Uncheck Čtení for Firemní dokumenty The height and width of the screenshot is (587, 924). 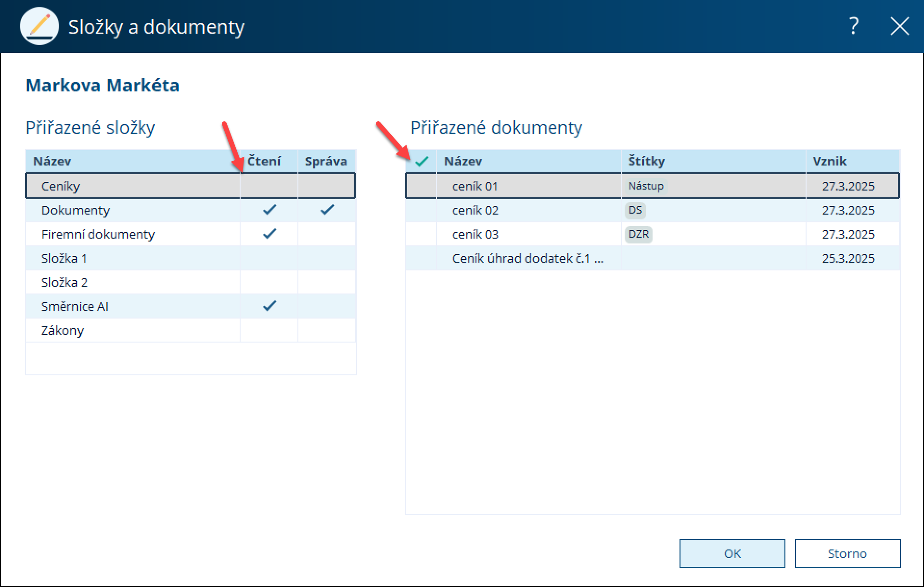click(269, 234)
